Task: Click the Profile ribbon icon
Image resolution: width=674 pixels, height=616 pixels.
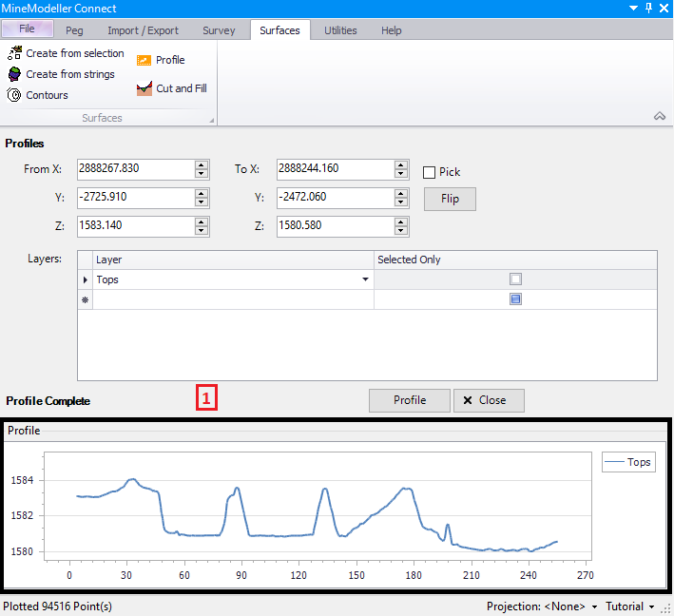Action: [144, 60]
